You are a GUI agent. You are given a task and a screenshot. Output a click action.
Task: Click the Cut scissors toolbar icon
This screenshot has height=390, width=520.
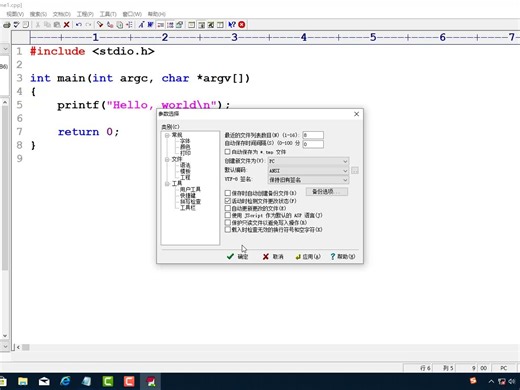(x=38, y=25)
